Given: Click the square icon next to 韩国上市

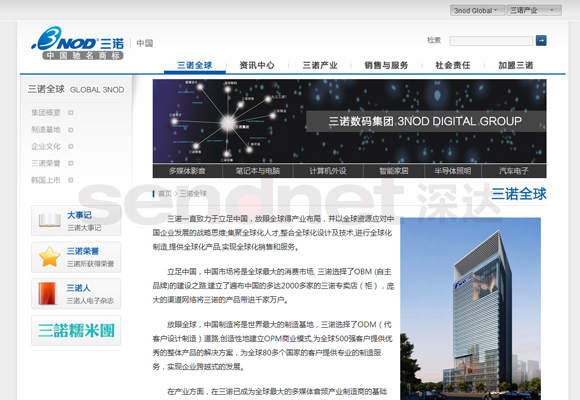Looking at the screenshot, I should [x=71, y=180].
